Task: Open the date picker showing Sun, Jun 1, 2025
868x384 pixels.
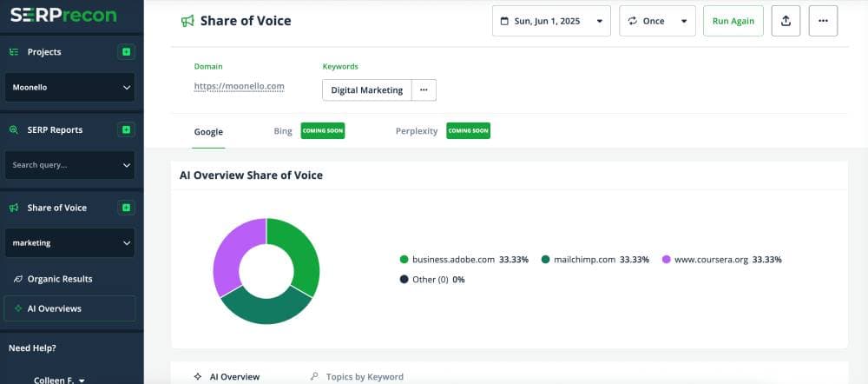Action: point(551,21)
